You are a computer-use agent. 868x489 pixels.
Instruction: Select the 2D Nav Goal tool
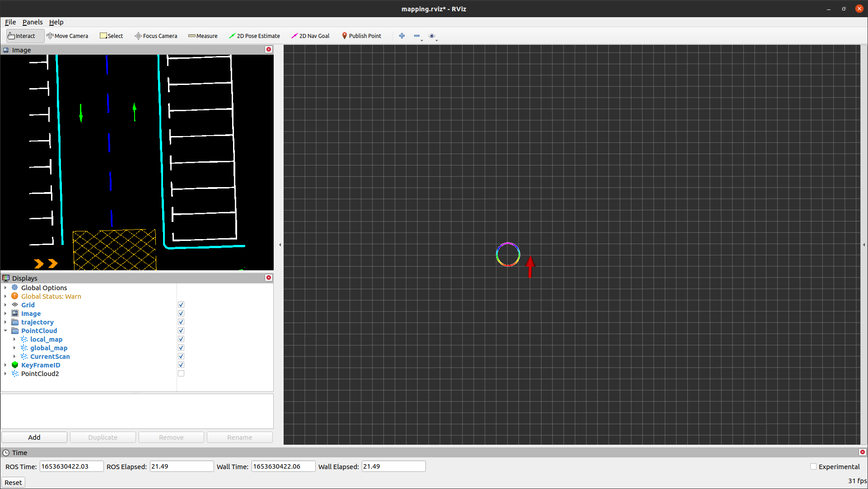[312, 36]
